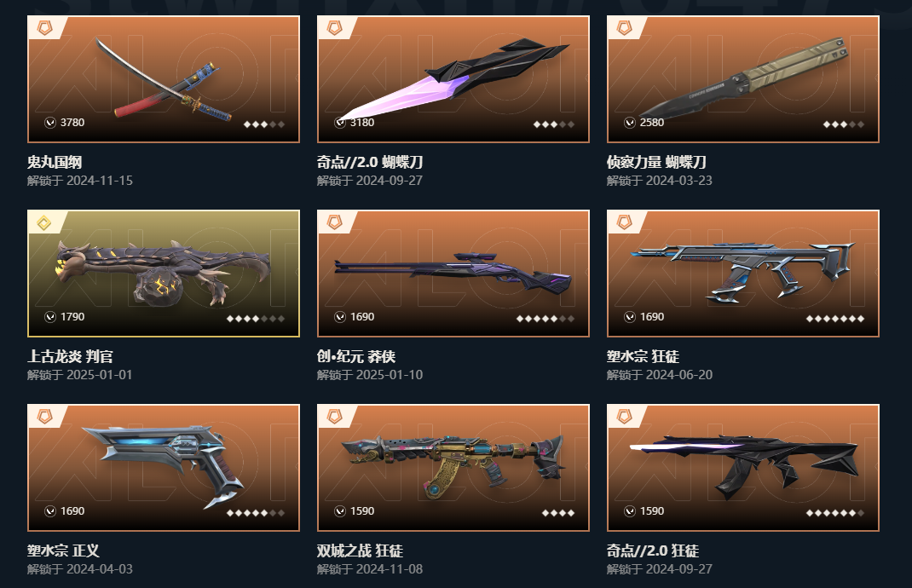Click the VP currency icon next to 2580
This screenshot has height=588, width=912.
[x=629, y=122]
